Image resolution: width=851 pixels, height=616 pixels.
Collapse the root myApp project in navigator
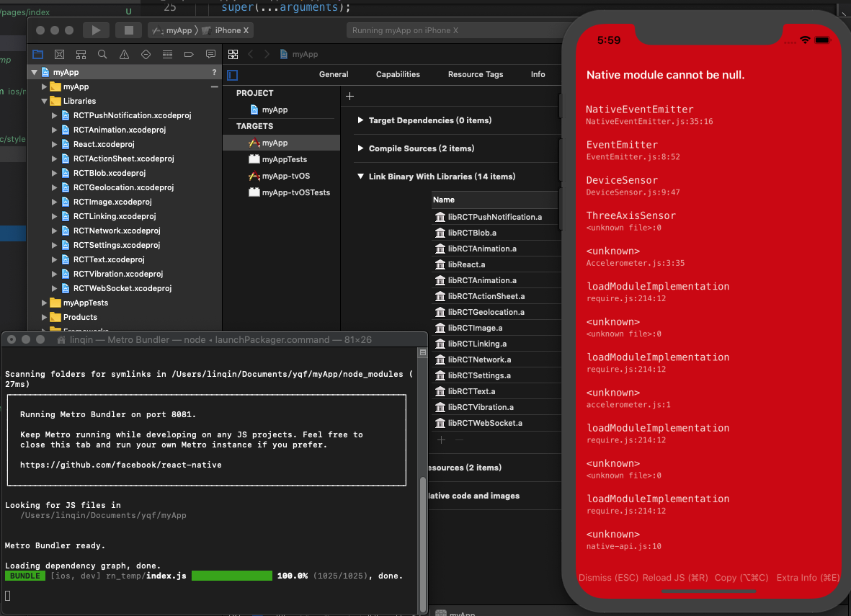point(34,72)
